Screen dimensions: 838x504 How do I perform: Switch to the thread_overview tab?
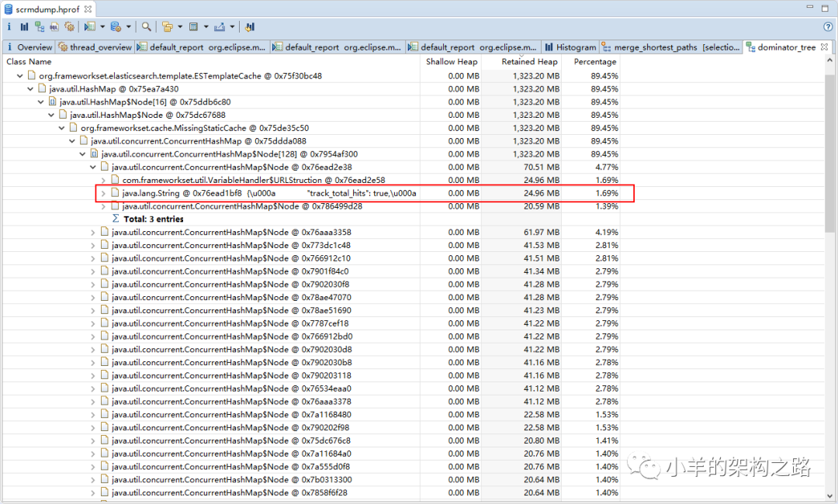(x=95, y=47)
